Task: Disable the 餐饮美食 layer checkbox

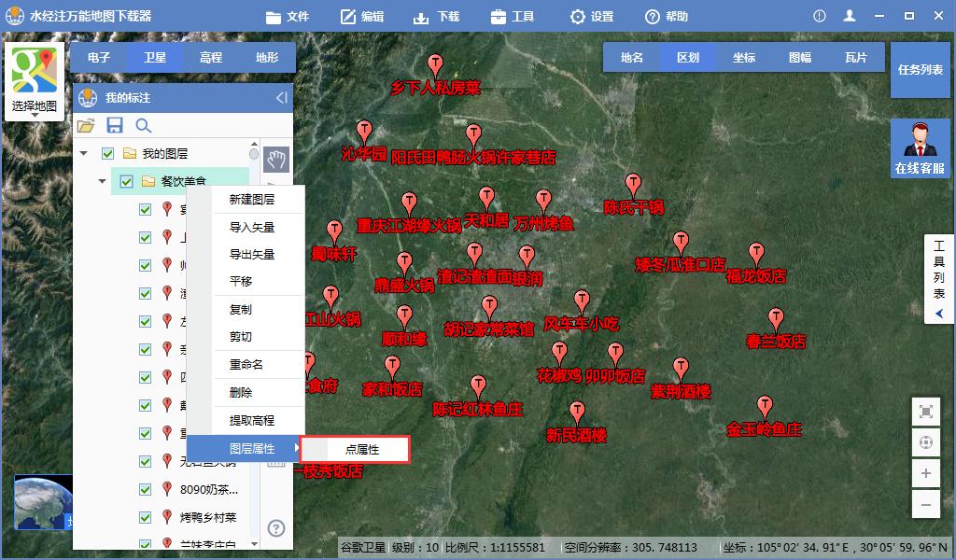Action: click(x=126, y=181)
